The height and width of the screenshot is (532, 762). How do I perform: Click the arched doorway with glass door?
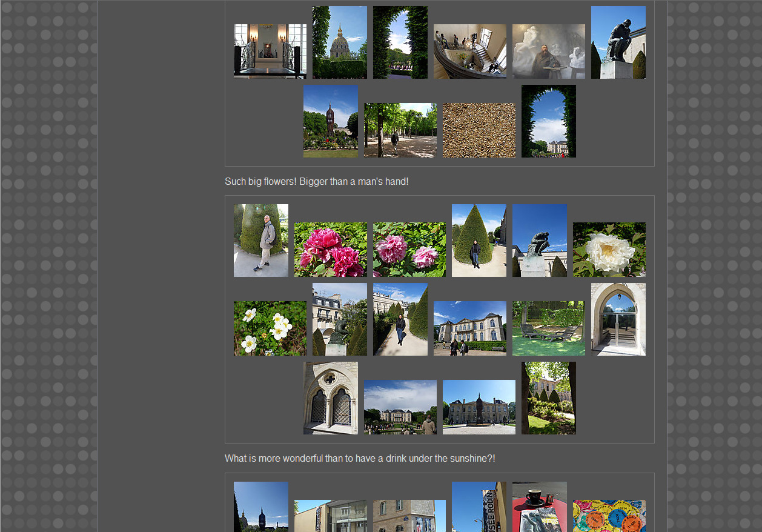pyautogui.click(x=618, y=319)
